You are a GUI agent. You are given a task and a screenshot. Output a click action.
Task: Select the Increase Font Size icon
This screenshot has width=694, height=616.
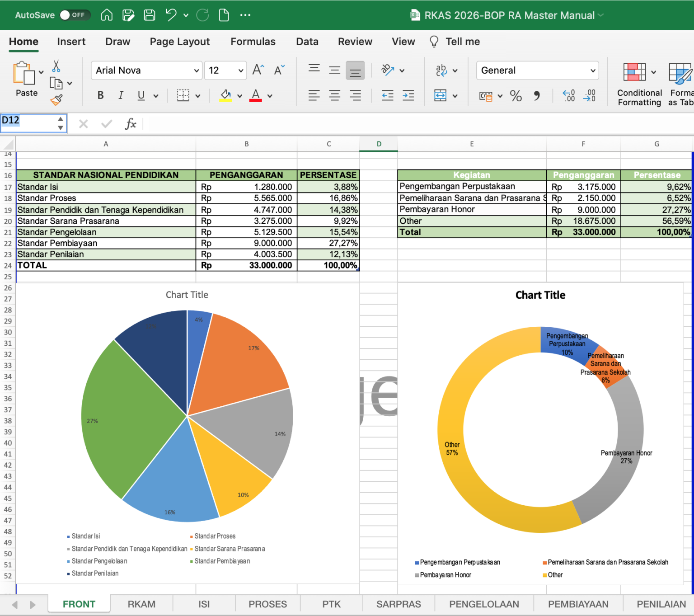click(x=257, y=69)
